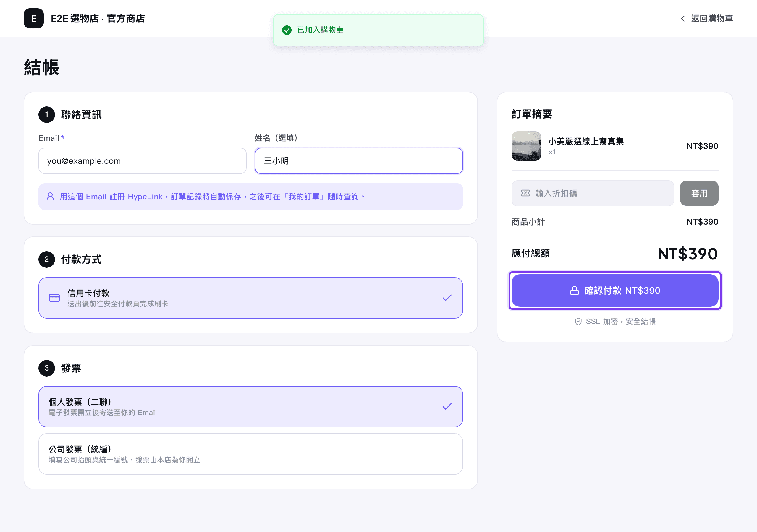Click the back chevron beside 返回購物車
Image resolution: width=757 pixels, height=532 pixels.
(683, 18)
